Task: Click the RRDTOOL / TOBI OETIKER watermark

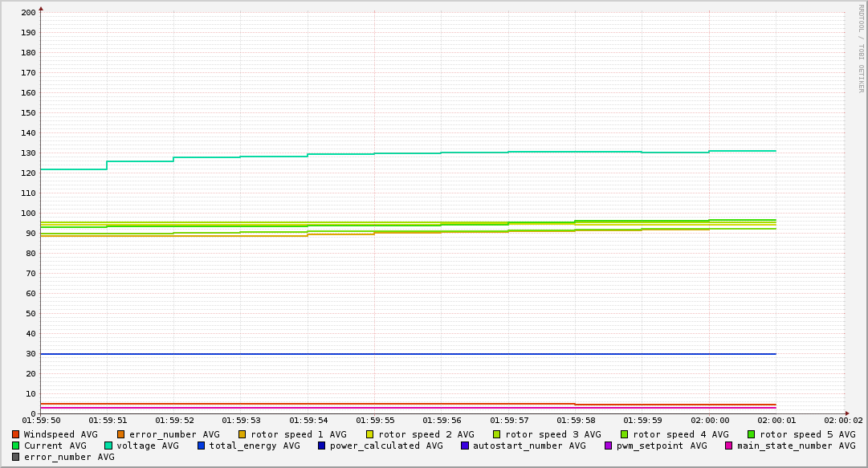Action: (861, 48)
